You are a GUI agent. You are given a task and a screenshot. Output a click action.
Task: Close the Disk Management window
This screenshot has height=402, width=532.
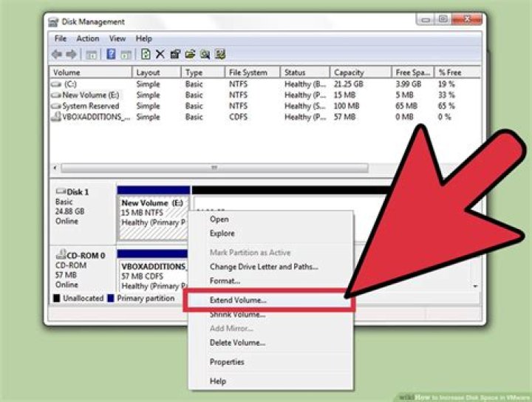[467, 19]
